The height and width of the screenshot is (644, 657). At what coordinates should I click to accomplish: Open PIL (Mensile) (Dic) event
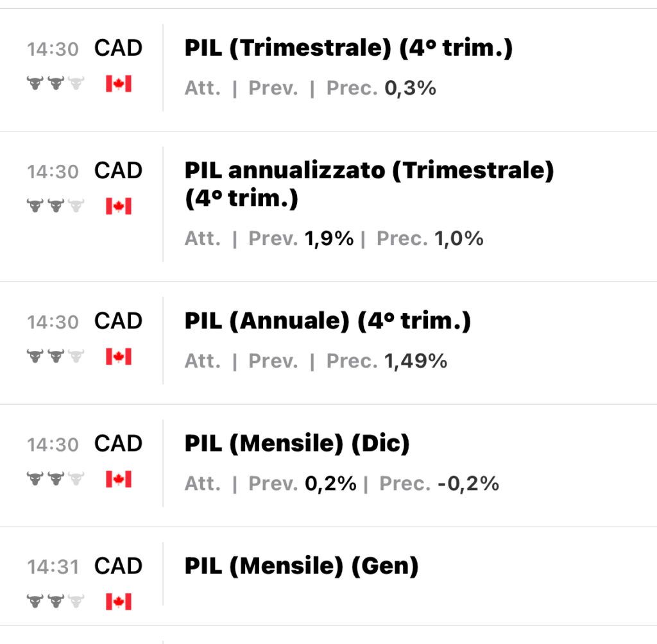tap(297, 443)
